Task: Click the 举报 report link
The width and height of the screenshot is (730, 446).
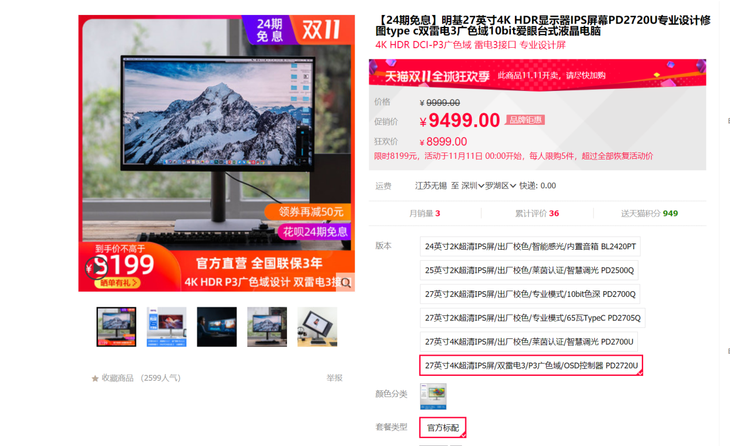Action: [334, 378]
